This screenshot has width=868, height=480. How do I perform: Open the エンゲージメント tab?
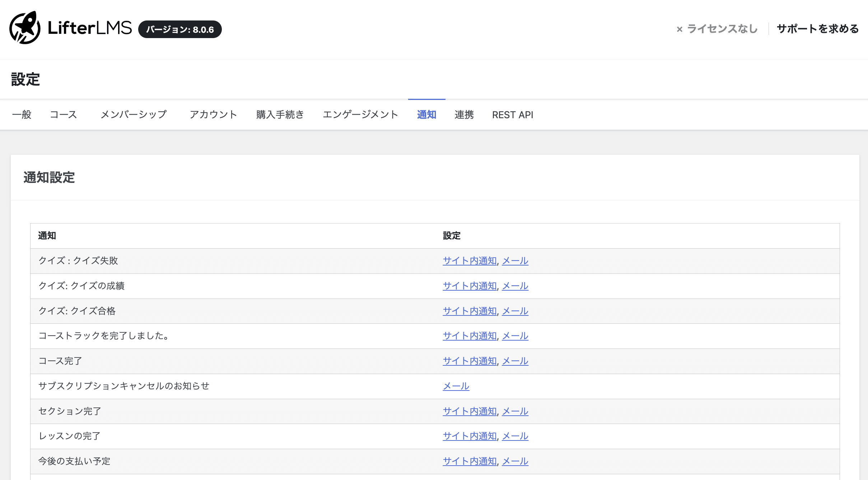coord(360,115)
